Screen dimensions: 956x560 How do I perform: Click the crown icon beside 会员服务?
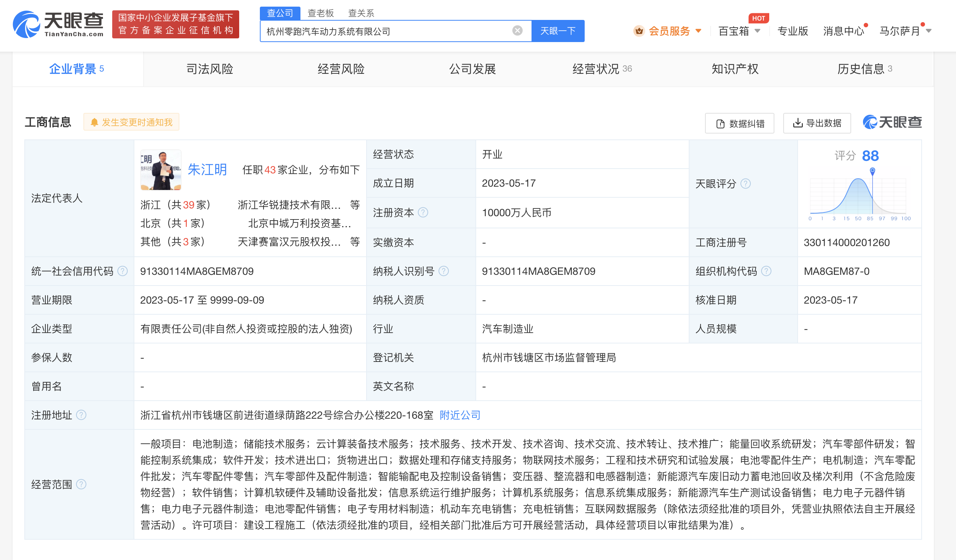(x=639, y=31)
